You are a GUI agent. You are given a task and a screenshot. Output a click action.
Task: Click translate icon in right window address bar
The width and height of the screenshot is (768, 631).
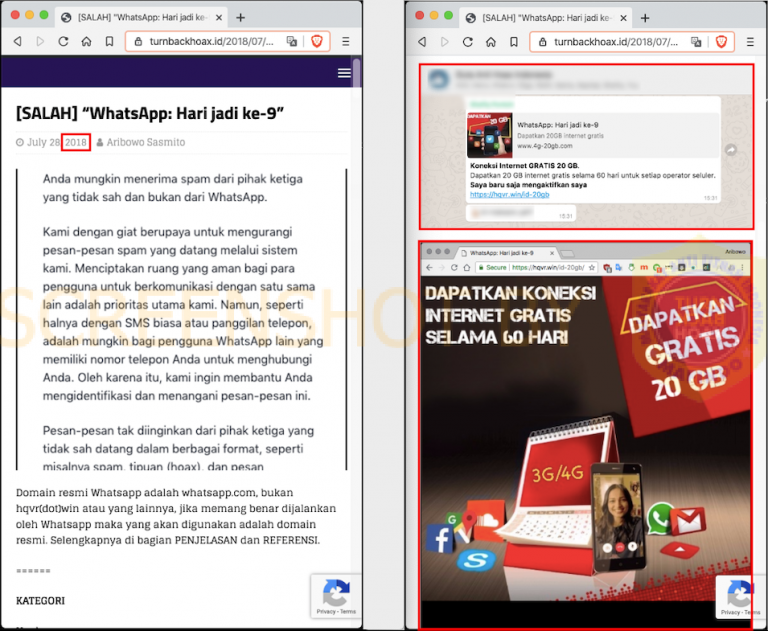pos(696,42)
